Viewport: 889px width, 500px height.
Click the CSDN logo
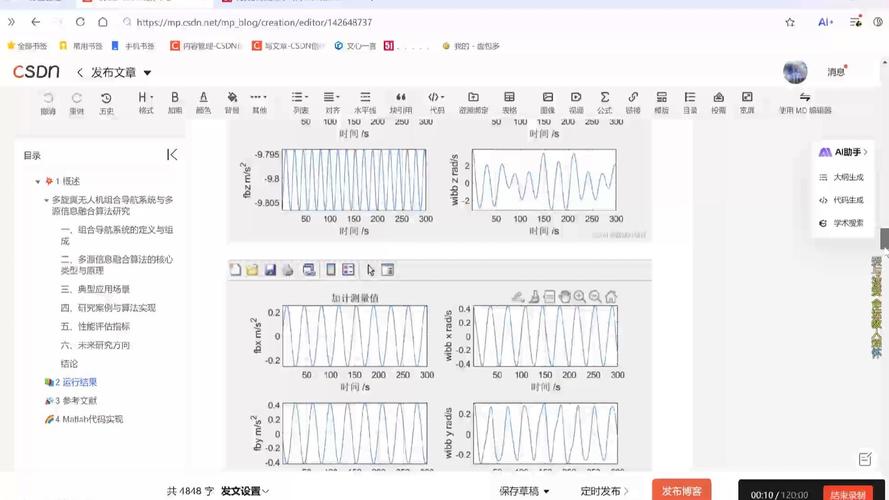36,72
